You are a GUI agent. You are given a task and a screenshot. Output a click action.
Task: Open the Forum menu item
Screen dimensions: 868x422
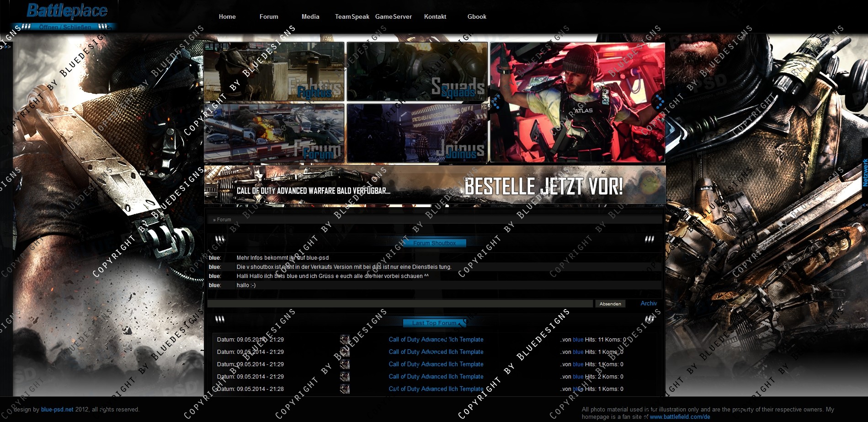point(269,16)
